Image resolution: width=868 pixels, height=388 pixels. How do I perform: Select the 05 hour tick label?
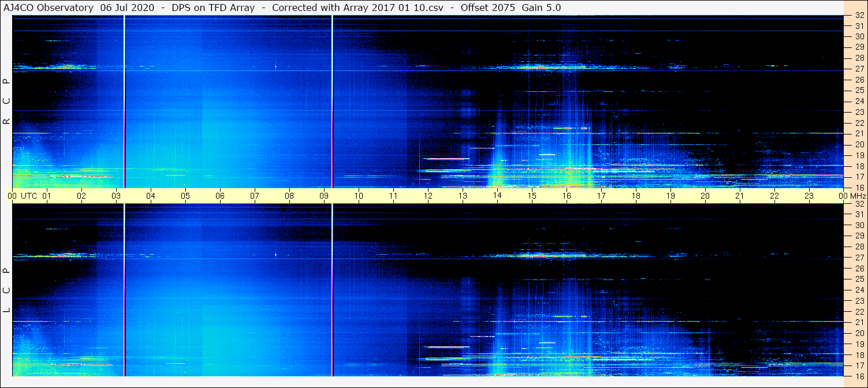pos(185,196)
